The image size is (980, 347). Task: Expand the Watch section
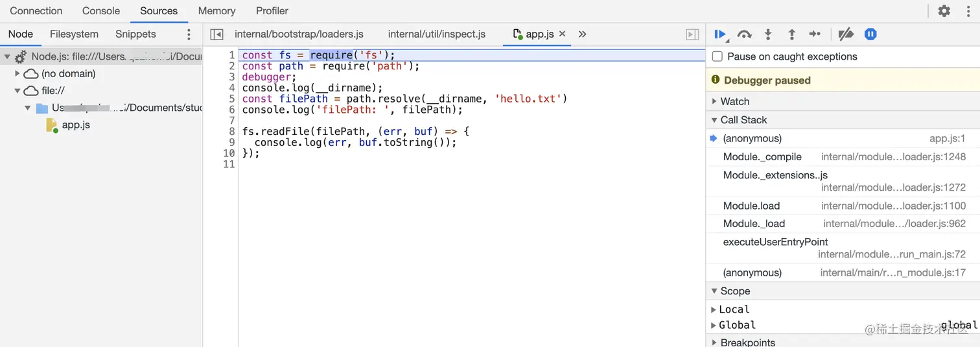843,101
